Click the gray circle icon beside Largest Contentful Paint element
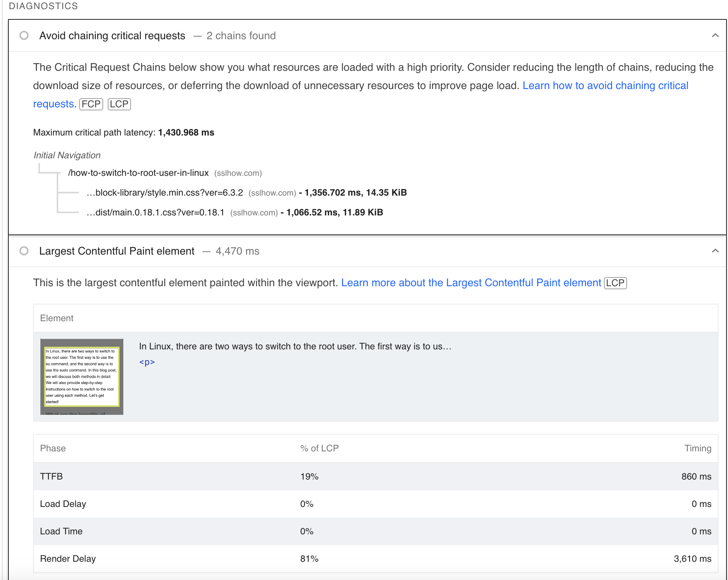 pyautogui.click(x=24, y=251)
